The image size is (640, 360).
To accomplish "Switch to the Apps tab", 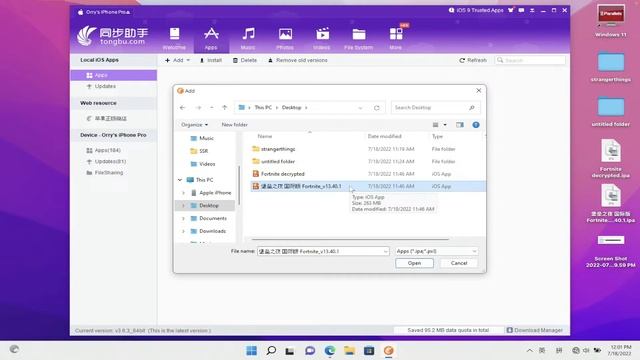I will (x=211, y=39).
